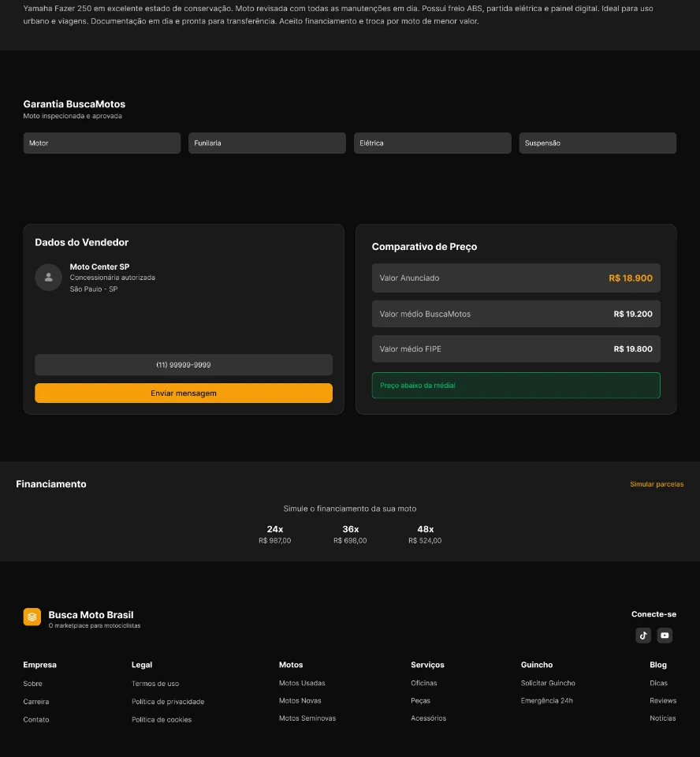Select the Motor warranty item
The image size is (700, 757).
102,143
